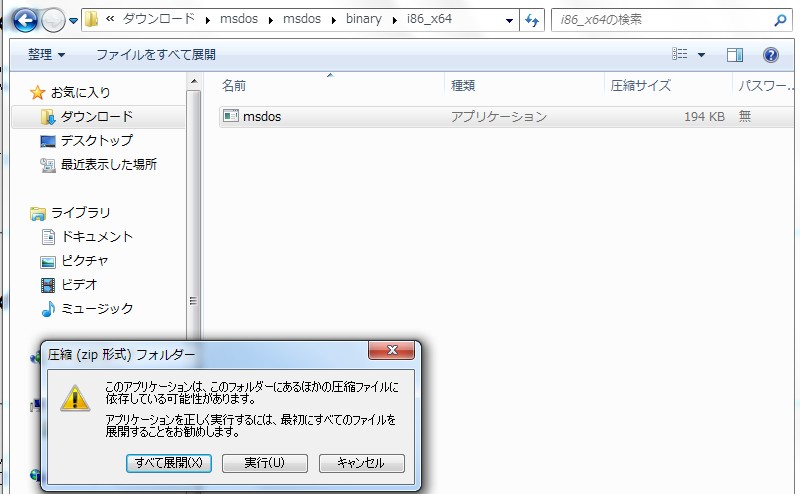Sort by 圧縮サイズ column header
Image resolution: width=800 pixels, height=494 pixels.
640,85
